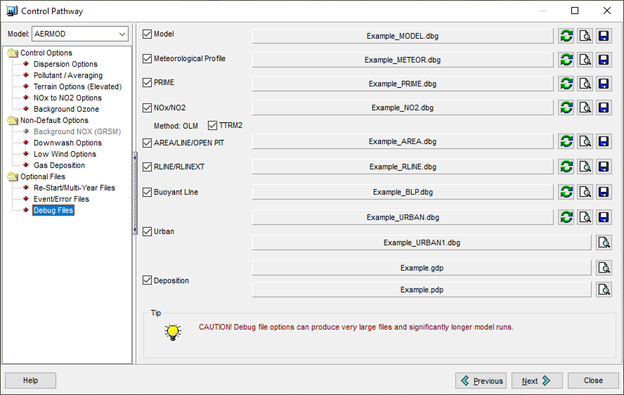Click refresh icon for Example_NO2.dbg
Viewport: 624px width, 395px height.
click(x=566, y=107)
